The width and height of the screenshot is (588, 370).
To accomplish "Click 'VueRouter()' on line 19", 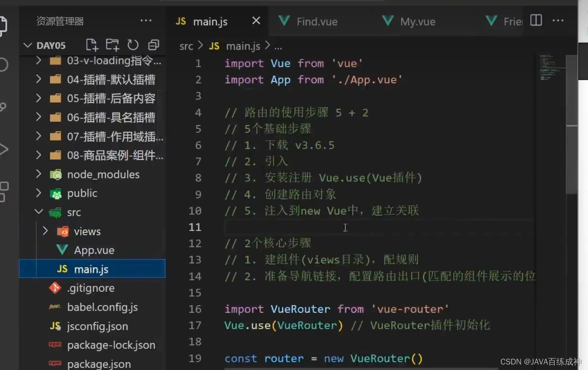I will pyautogui.click(x=386, y=358).
